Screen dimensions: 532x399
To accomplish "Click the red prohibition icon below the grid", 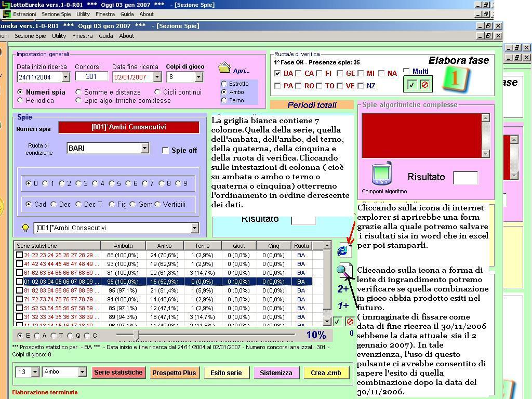I will (350, 321).
